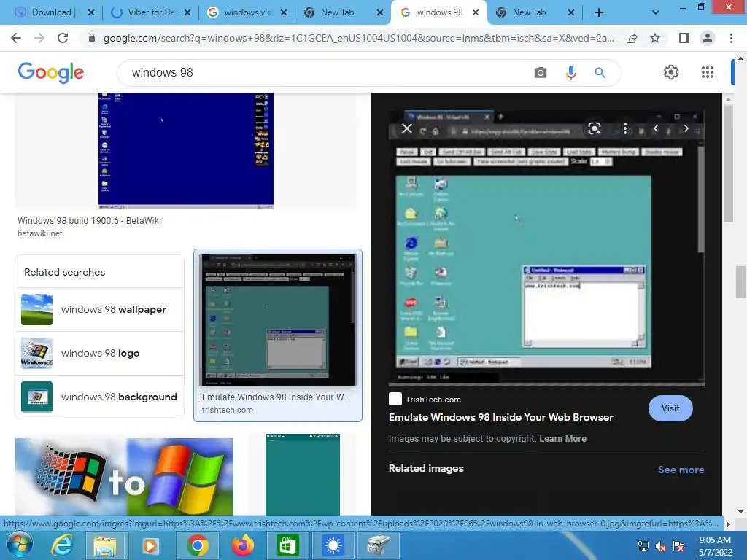Open the Windows 98 build 1900.6 thumbnail
This screenshot has width=747, height=560.
(x=186, y=150)
